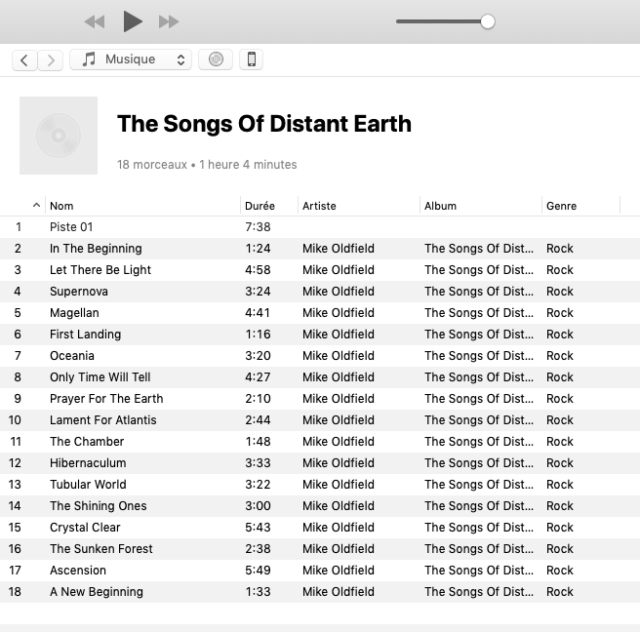Select track In The Beginning
Viewport: 640px width, 632px height.
[320, 249]
